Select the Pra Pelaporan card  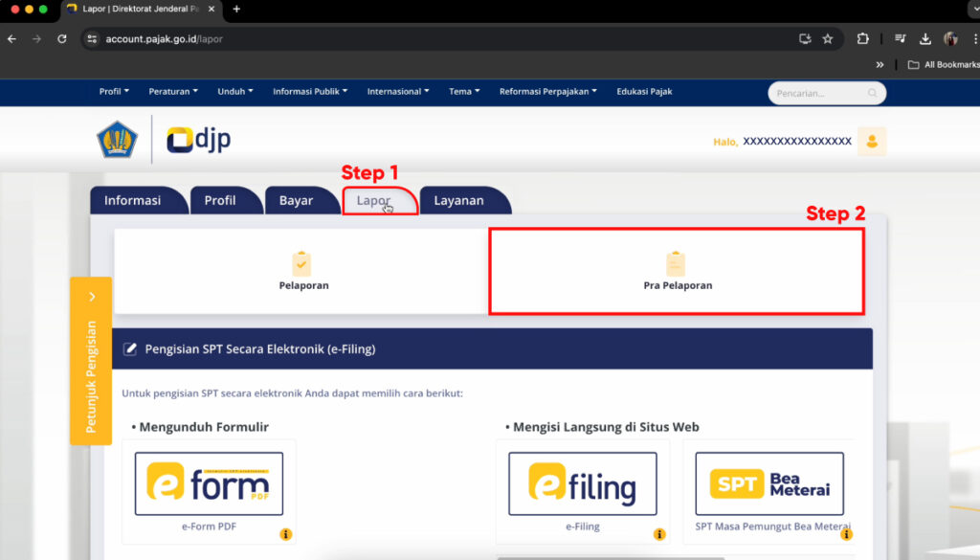click(x=677, y=271)
